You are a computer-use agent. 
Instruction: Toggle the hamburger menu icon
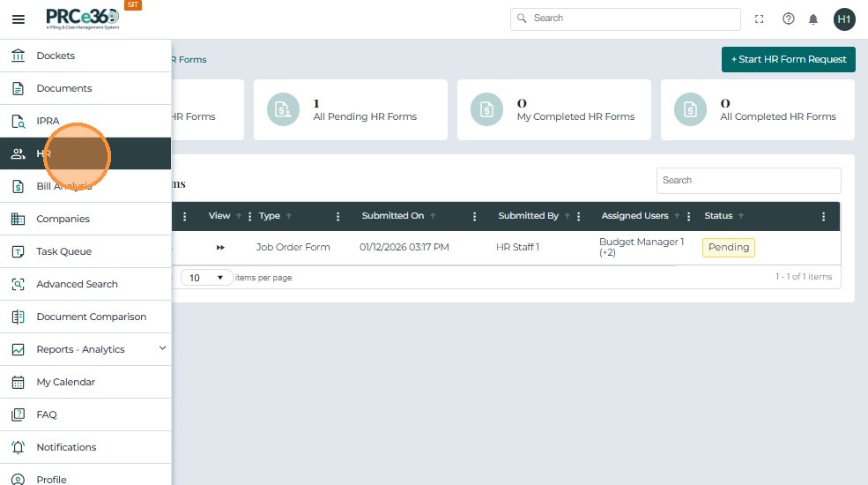point(19,19)
